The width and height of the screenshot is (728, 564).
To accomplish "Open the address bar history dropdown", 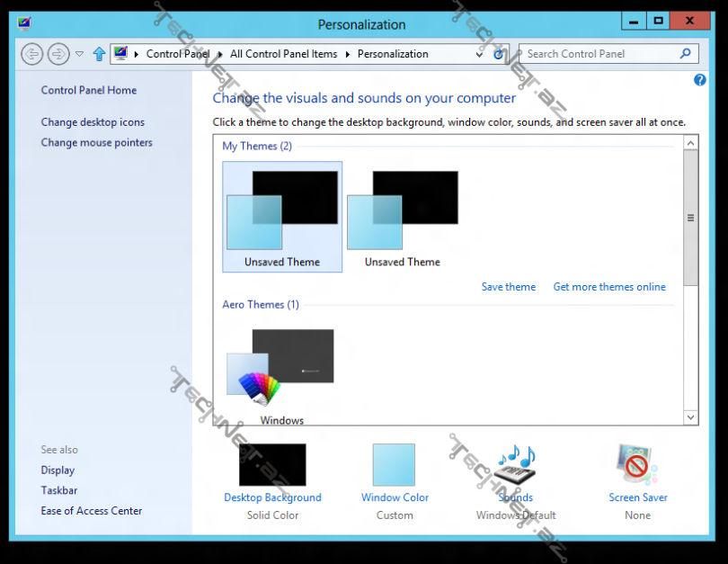I will [480, 54].
